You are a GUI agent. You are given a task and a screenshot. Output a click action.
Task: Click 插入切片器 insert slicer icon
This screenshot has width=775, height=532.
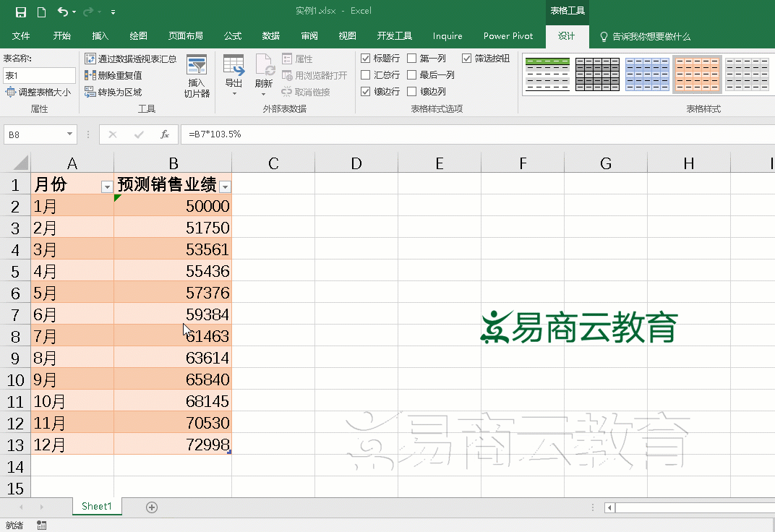(197, 65)
